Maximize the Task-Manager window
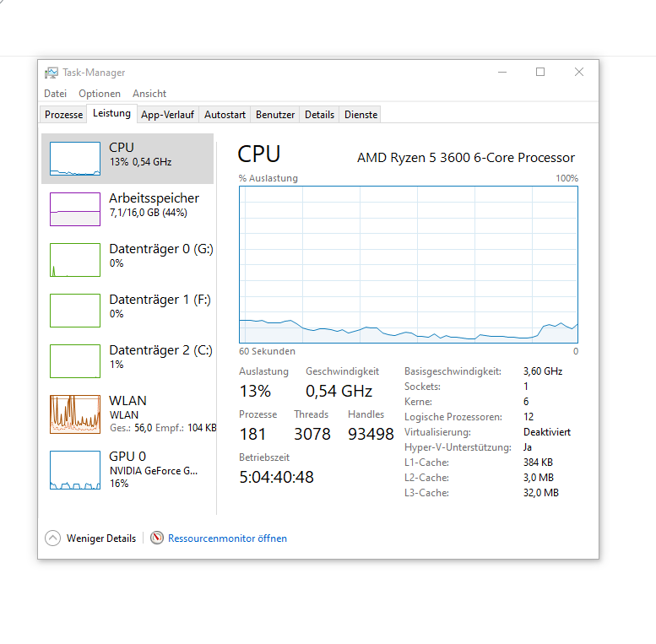 [x=540, y=72]
